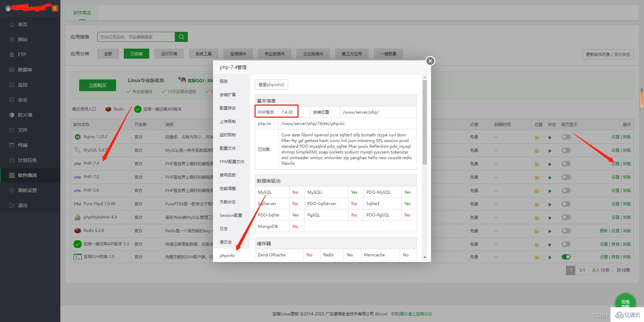Open FTP in the sidebar
Screen dimensions: 644x322
[22, 55]
